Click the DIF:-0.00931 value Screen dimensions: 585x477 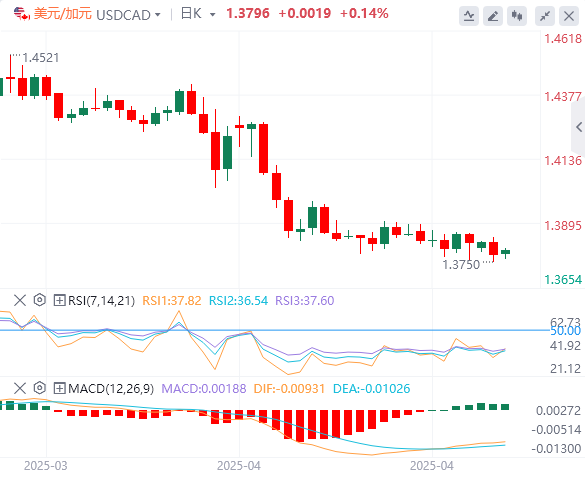289,389
